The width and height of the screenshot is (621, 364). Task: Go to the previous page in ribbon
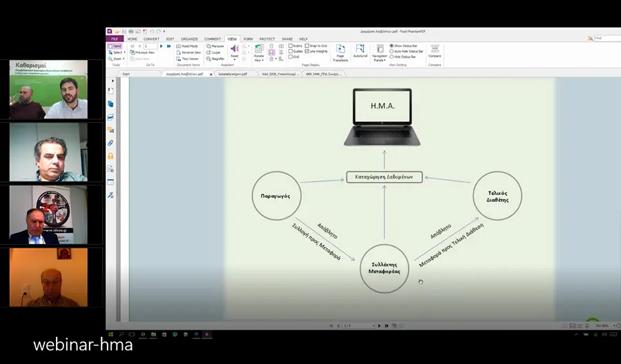139,46
